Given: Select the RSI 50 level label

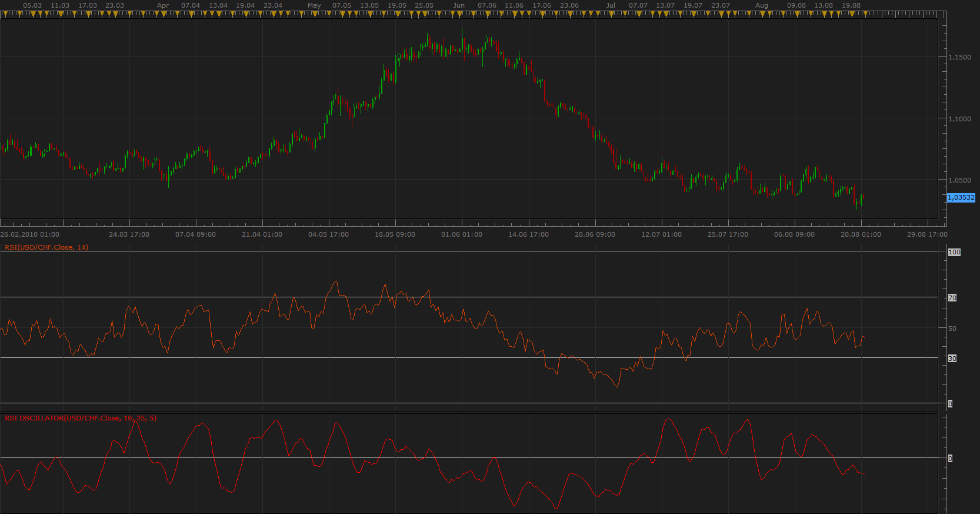Looking at the screenshot, I should (952, 329).
